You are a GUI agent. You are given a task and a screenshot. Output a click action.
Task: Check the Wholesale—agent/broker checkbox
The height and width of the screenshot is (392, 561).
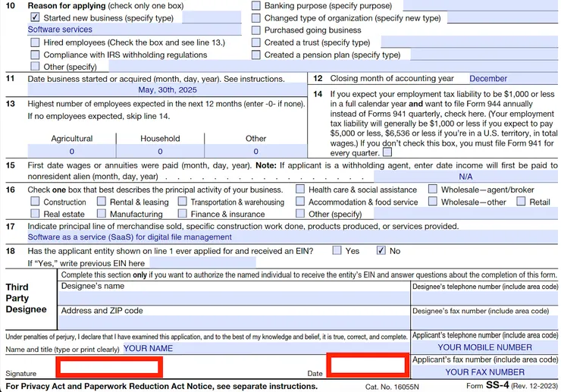(433, 189)
